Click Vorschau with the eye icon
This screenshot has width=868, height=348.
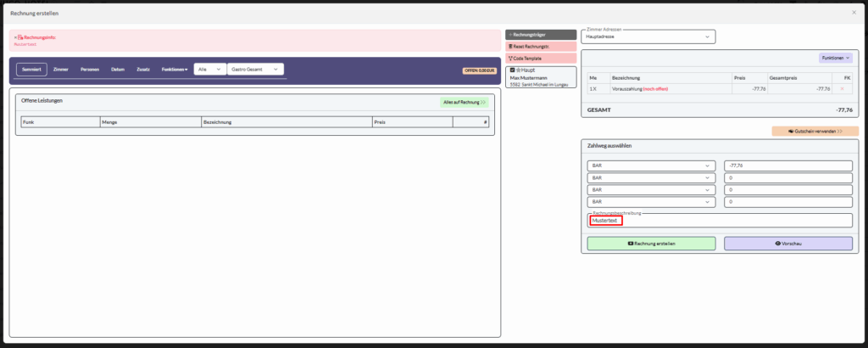(x=787, y=243)
